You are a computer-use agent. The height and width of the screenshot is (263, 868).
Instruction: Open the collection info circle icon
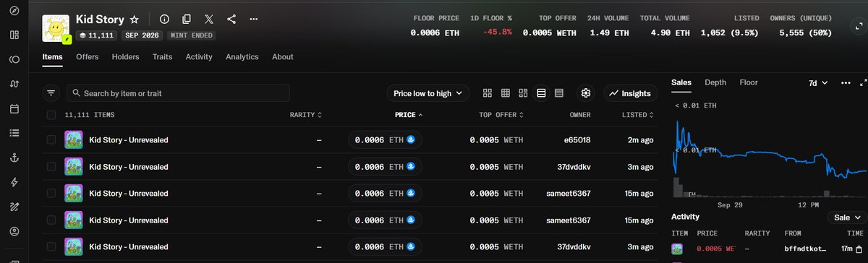point(164,20)
